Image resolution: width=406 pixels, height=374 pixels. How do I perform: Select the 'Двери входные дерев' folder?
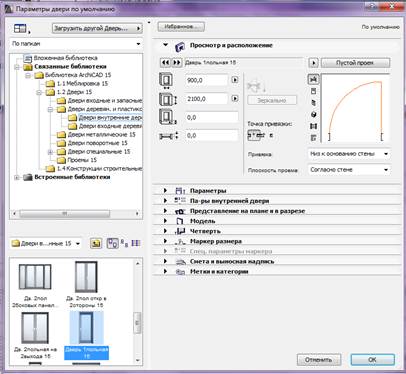tap(110, 126)
